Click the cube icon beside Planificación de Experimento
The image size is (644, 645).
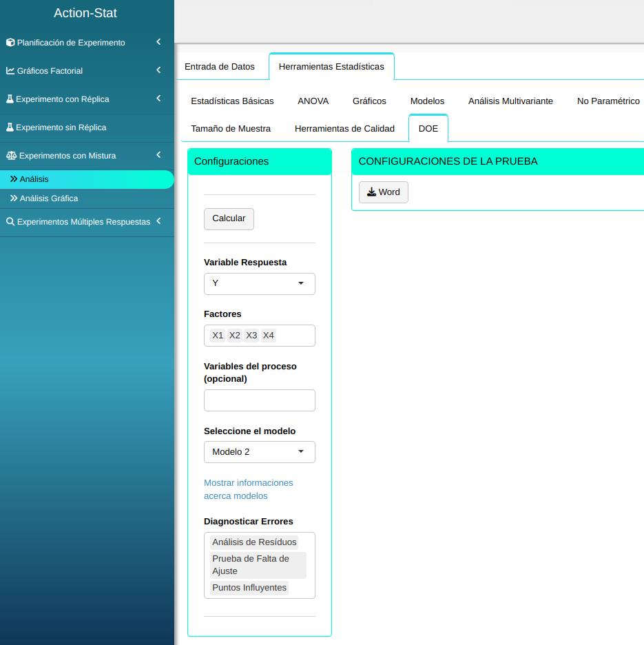coord(10,43)
